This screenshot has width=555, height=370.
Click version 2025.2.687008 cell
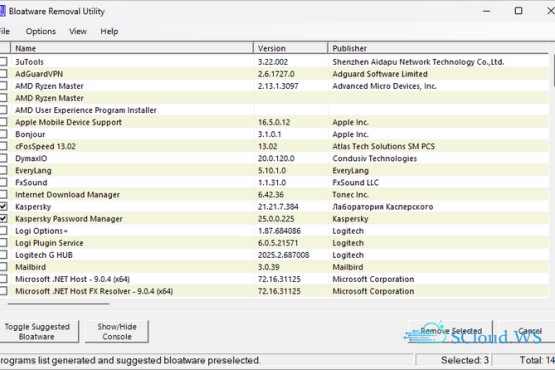point(284,255)
